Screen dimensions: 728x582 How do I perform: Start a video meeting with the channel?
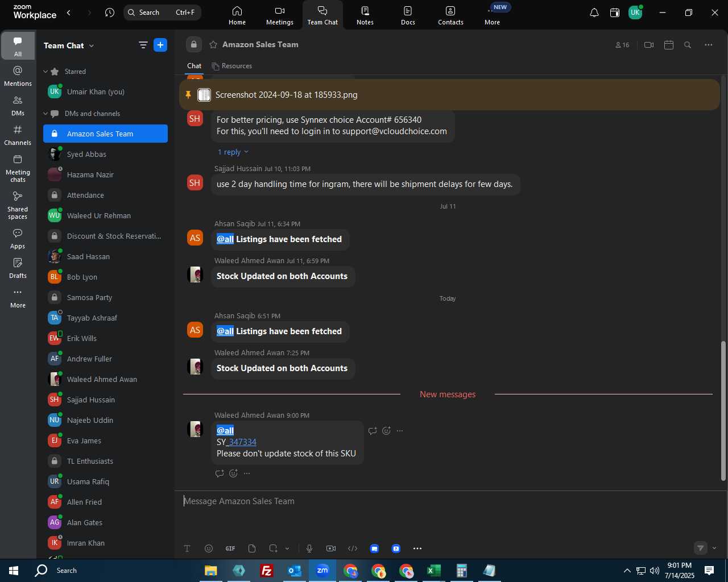(649, 45)
